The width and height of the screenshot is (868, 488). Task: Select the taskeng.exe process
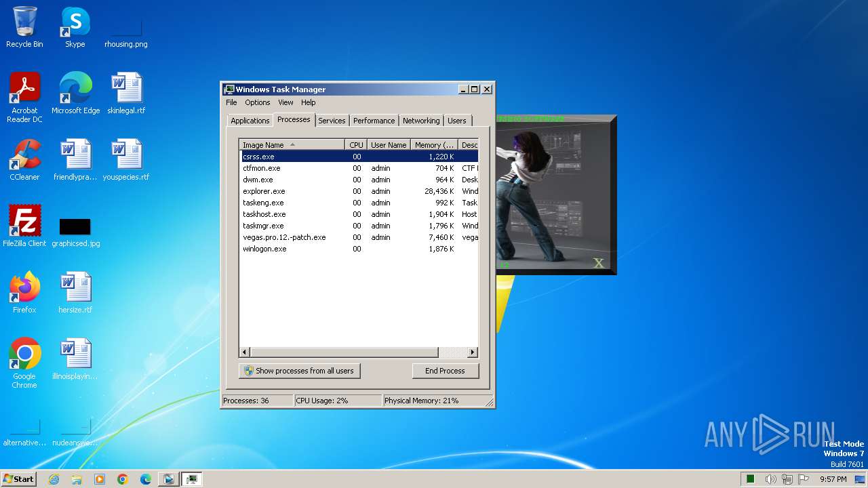(359, 203)
